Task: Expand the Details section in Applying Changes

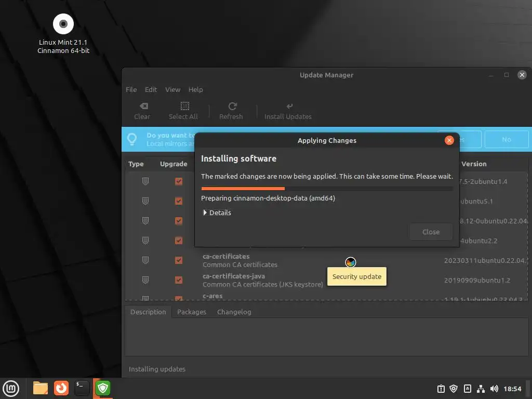Action: coord(217,212)
